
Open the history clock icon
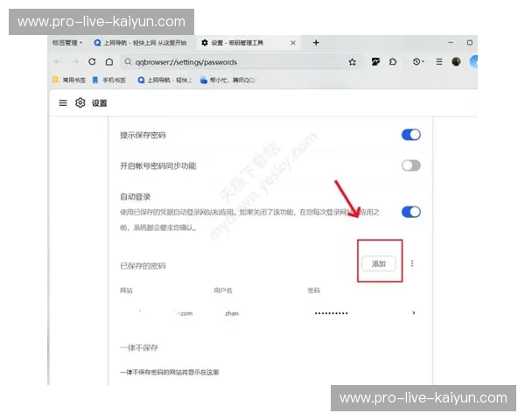click(x=418, y=61)
